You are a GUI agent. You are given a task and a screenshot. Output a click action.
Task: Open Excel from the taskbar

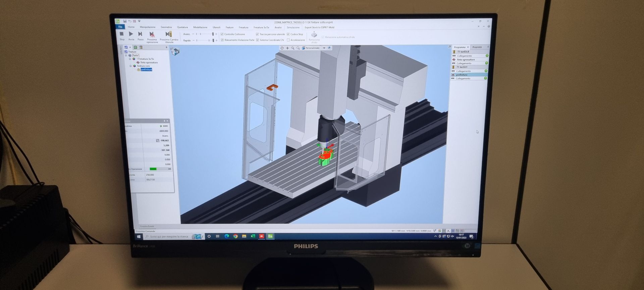click(x=253, y=236)
